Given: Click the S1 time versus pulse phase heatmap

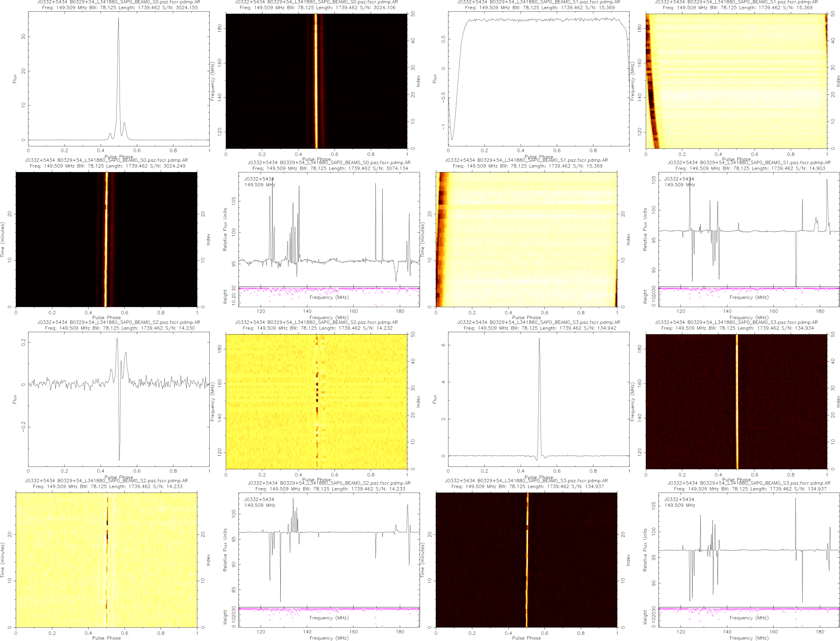Looking at the screenshot, I should point(526,239).
